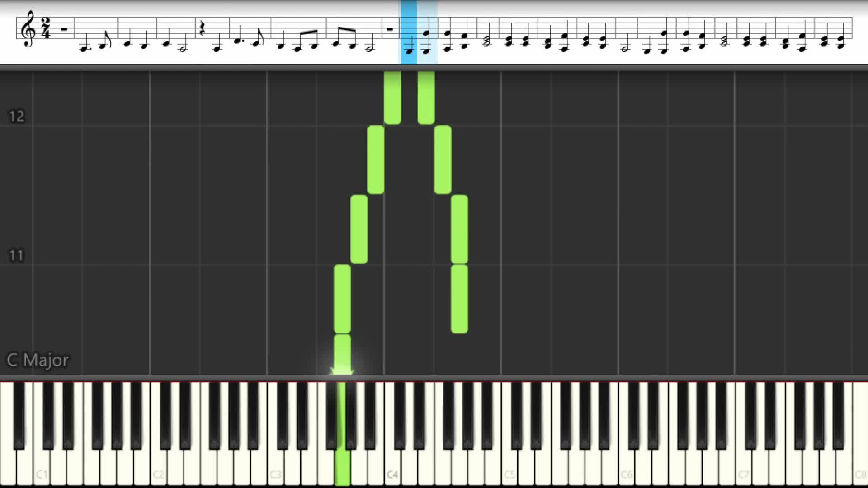Select the topmost falling note above C4
The width and height of the screenshot is (868, 488).
(392, 97)
